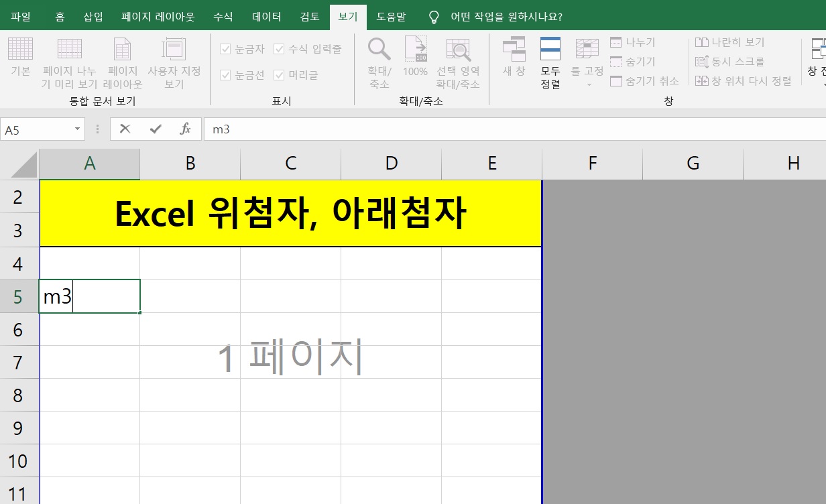Click the Select All corner triangle
Image resolution: width=826 pixels, height=504 pixels.
[24, 165]
